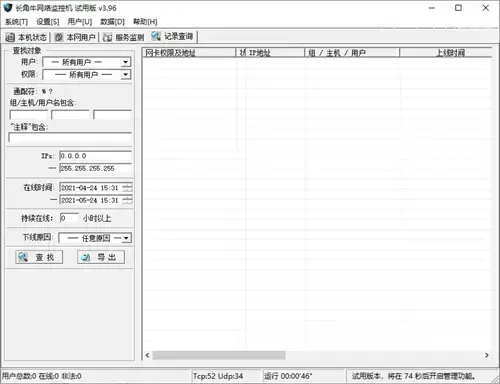This screenshot has height=384, width=500.
Task: Sort by 网卡权限及地址 column header
Action: click(x=189, y=53)
